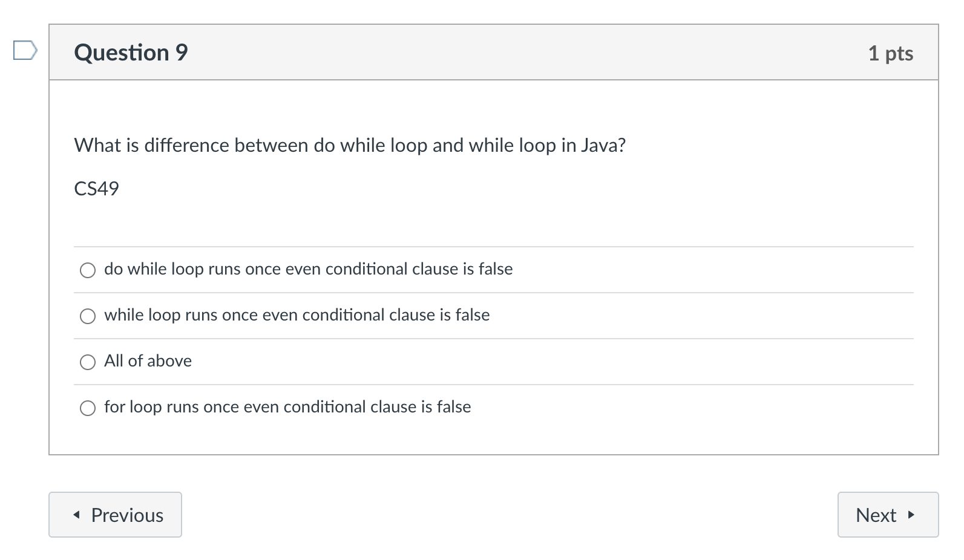Image resolution: width=964 pixels, height=560 pixels.
Task: Choose the 'All of above' radio button
Action: (88, 362)
